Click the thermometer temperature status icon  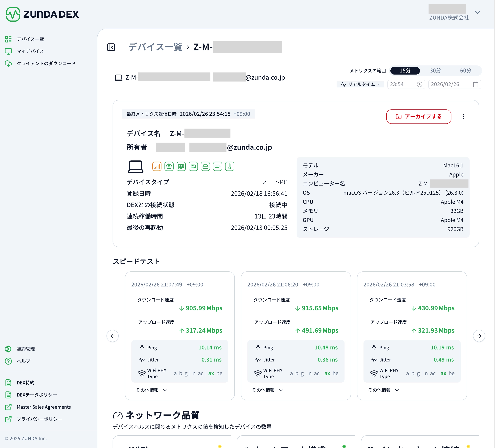229,166
